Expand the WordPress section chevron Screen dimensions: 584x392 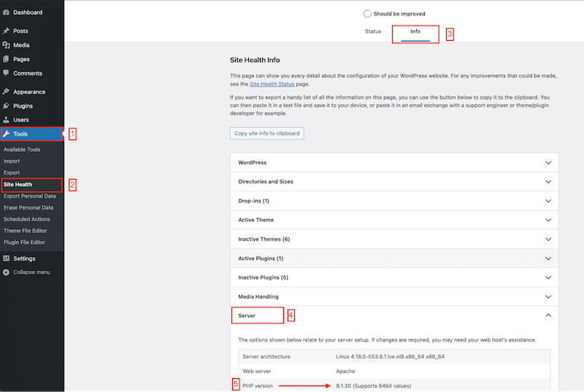[x=548, y=163]
